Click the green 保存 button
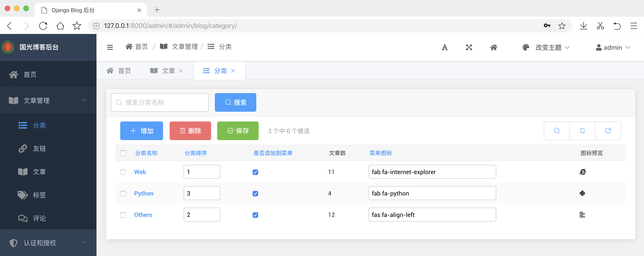This screenshot has width=644, height=256. pyautogui.click(x=237, y=131)
